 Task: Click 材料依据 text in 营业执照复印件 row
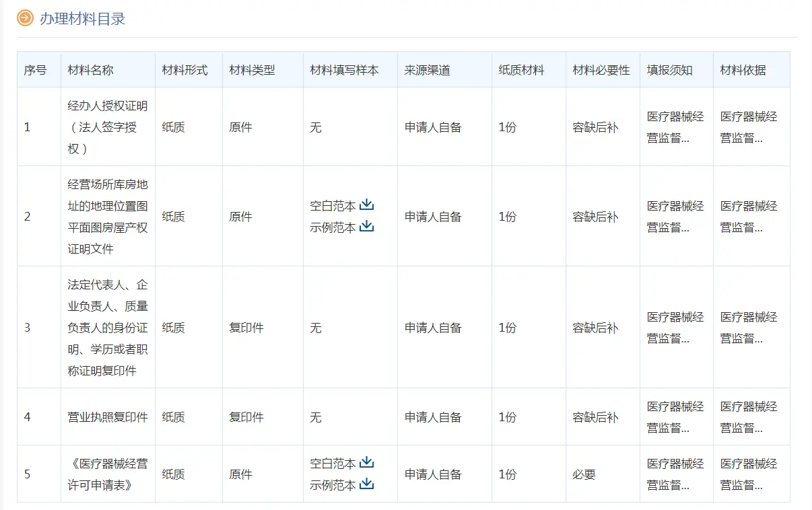point(749,417)
